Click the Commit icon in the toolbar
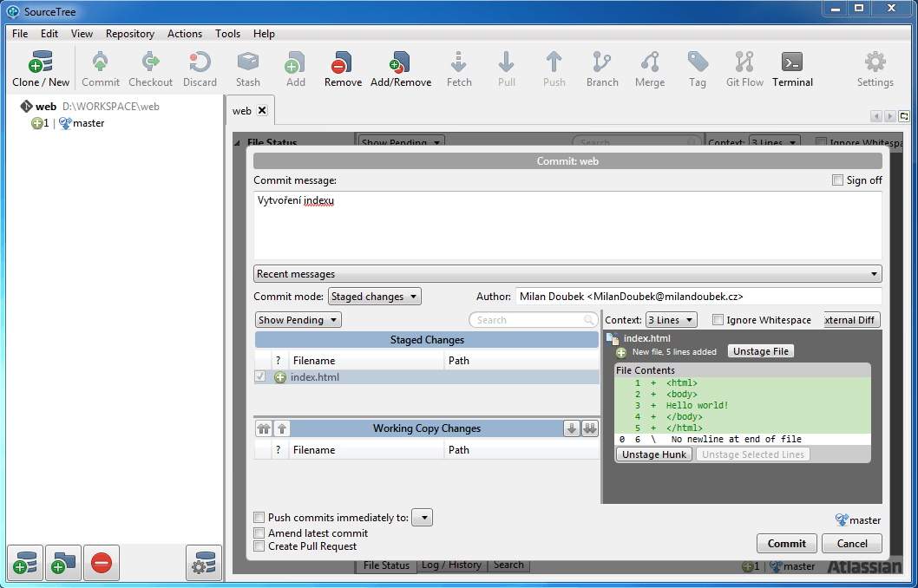 [x=101, y=69]
